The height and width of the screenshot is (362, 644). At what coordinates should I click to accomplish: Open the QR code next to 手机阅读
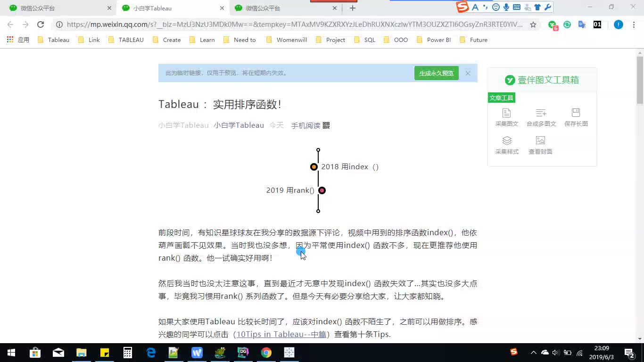326,125
